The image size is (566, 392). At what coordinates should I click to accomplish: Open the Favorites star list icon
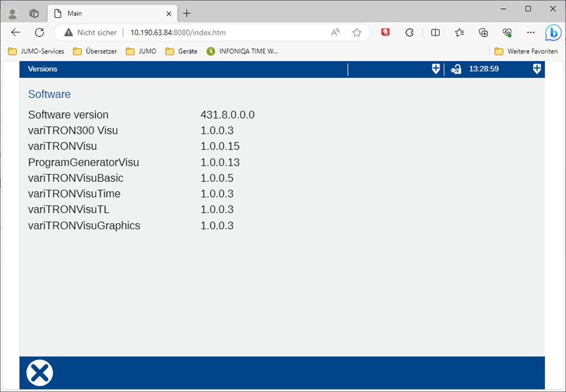click(x=459, y=32)
